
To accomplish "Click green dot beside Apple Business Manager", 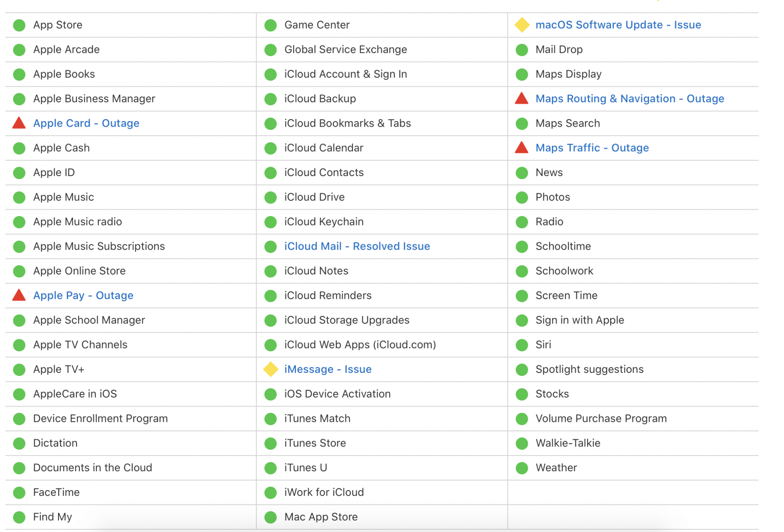I will click(19, 99).
